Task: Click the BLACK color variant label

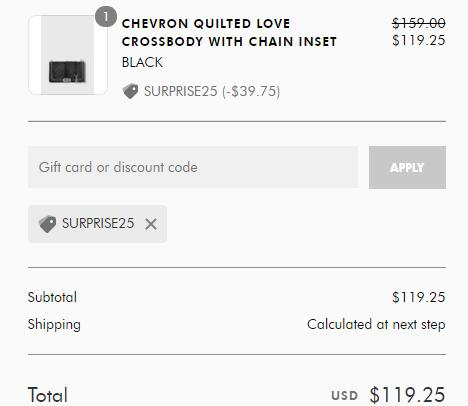Action: click(142, 62)
